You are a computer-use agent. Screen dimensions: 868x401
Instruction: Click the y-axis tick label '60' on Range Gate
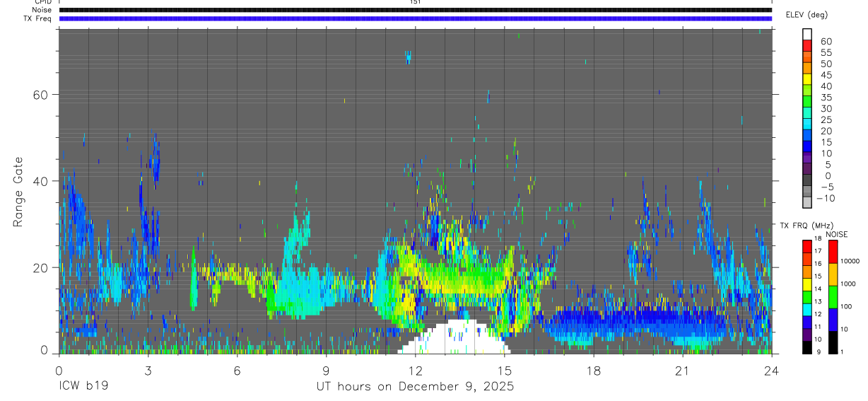pyautogui.click(x=40, y=94)
